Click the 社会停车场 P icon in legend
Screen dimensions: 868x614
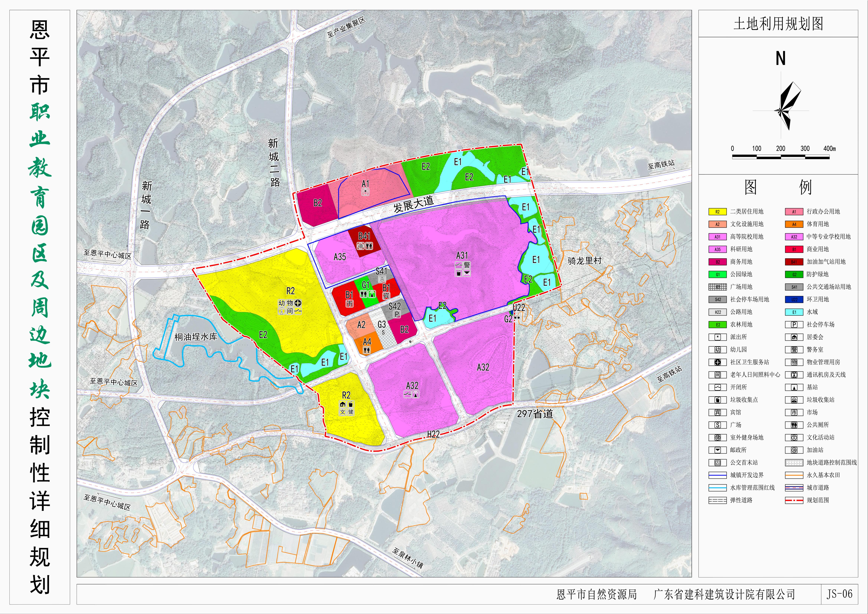click(794, 325)
